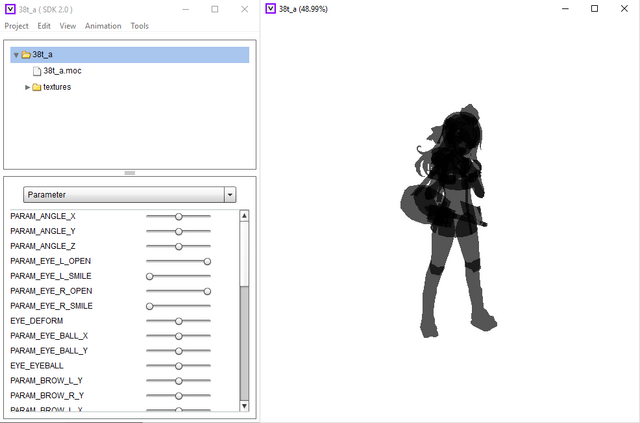The width and height of the screenshot is (640, 423).
Task: Click the PARAM_EYE_BALL_X label
Action: coord(49,336)
